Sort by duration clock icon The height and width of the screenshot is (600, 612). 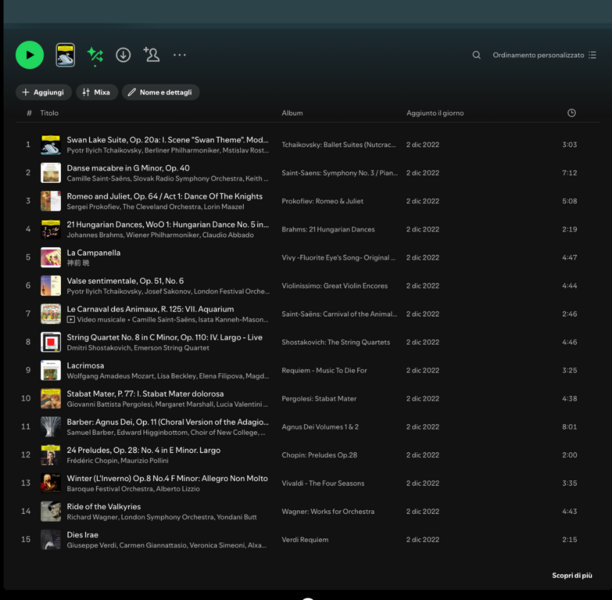point(571,113)
